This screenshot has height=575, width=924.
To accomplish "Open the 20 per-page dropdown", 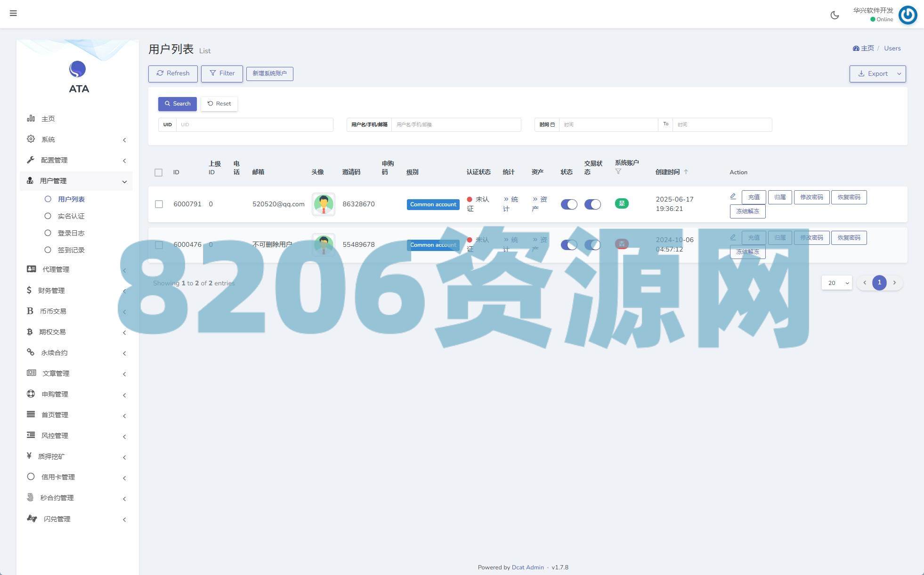I will (836, 283).
